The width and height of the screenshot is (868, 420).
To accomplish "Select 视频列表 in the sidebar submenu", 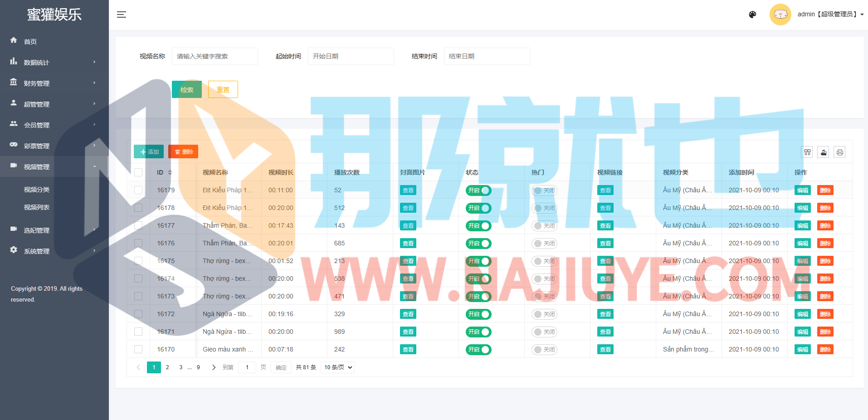I will [x=37, y=207].
